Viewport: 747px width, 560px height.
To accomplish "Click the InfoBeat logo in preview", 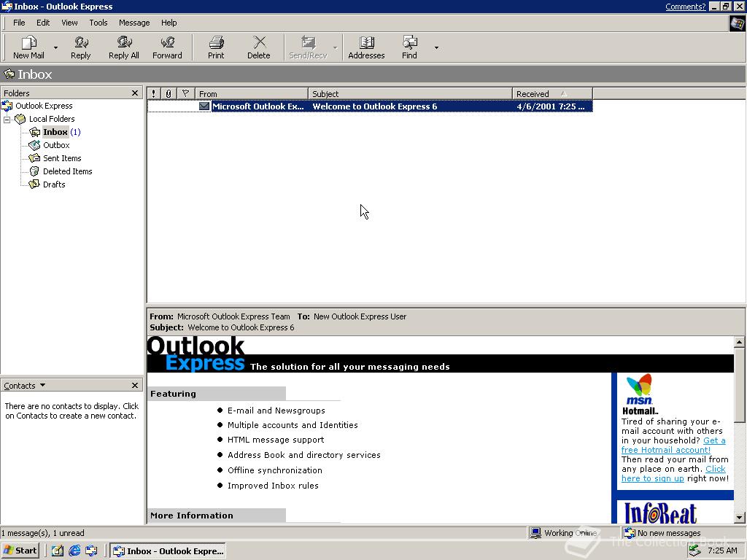I will [x=660, y=513].
